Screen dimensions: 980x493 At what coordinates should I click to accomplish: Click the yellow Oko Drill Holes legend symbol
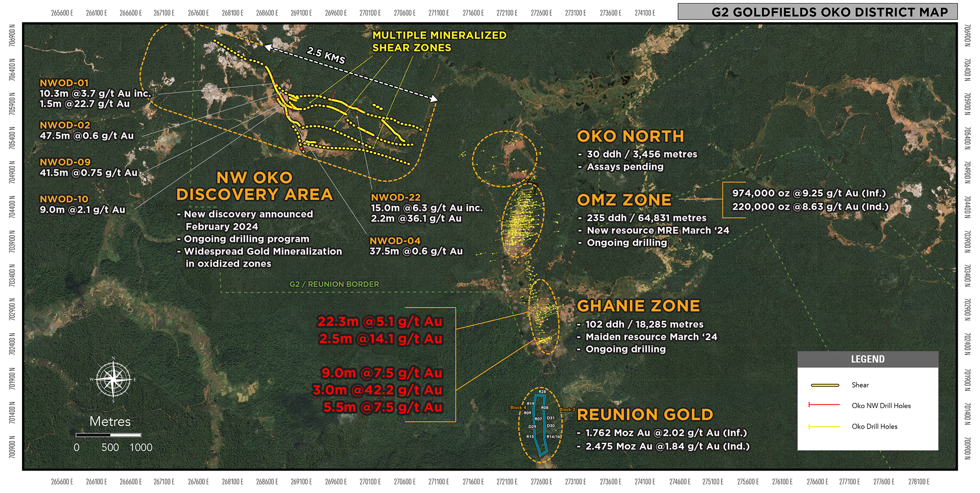824,426
